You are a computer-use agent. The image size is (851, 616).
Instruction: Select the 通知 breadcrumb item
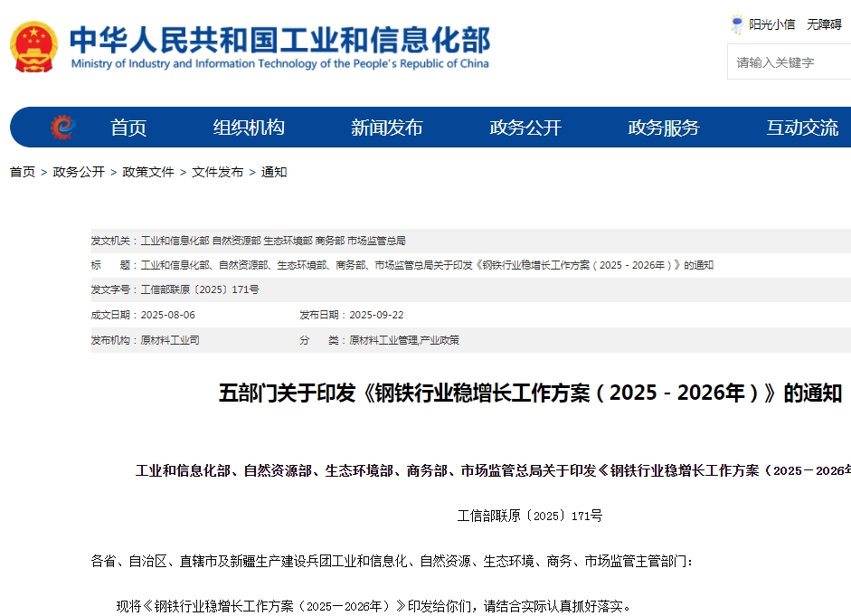[274, 172]
